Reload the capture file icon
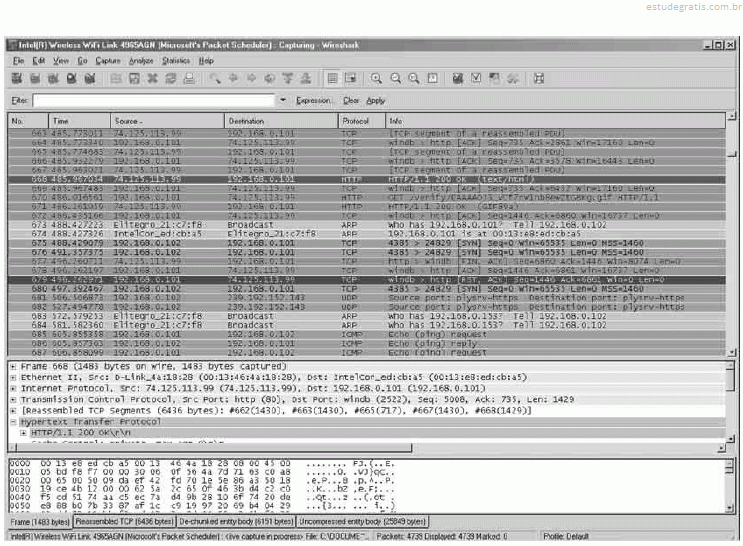Viewport: 743px width, 546px height. coord(171,79)
